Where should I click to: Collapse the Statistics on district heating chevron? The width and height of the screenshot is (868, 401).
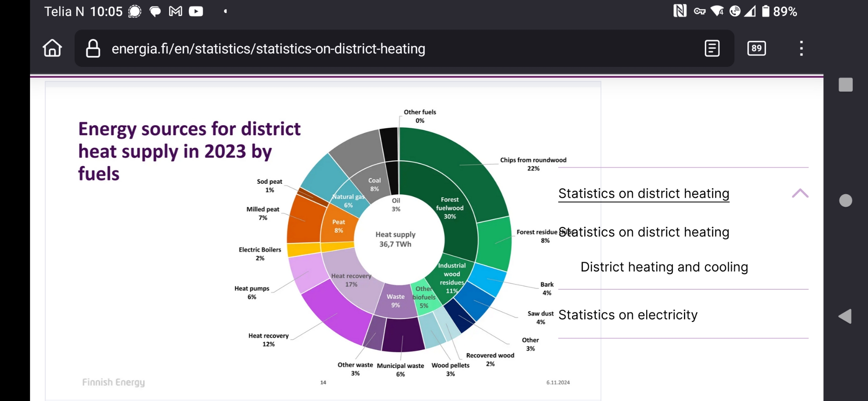pos(800,193)
